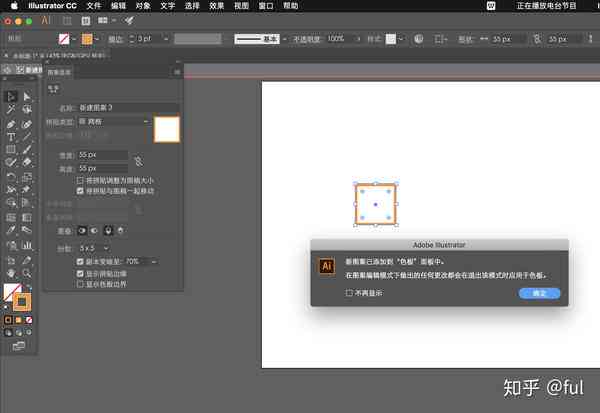Open the Pattern Options panel menu
600x413 pixels.
pyautogui.click(x=177, y=72)
